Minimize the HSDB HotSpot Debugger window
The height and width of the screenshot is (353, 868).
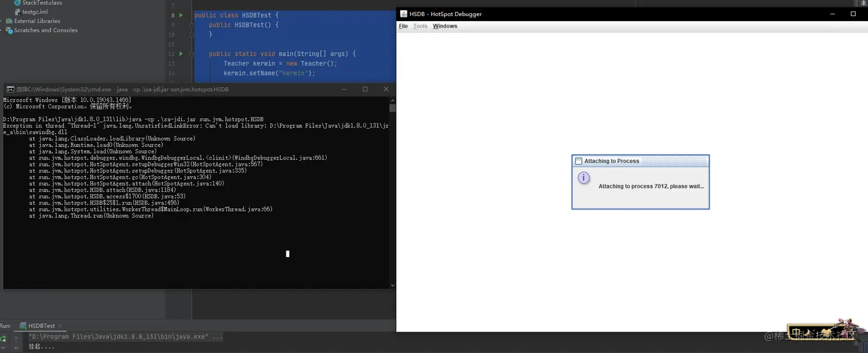833,14
